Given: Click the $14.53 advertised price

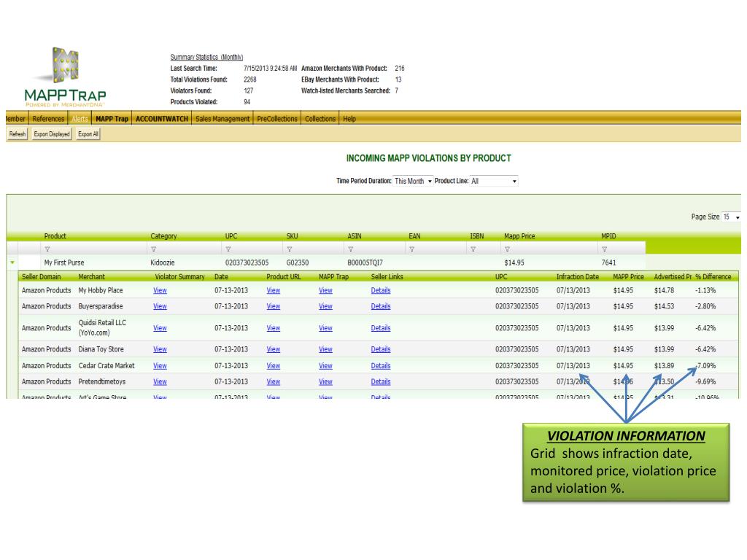Looking at the screenshot, I should (x=664, y=306).
